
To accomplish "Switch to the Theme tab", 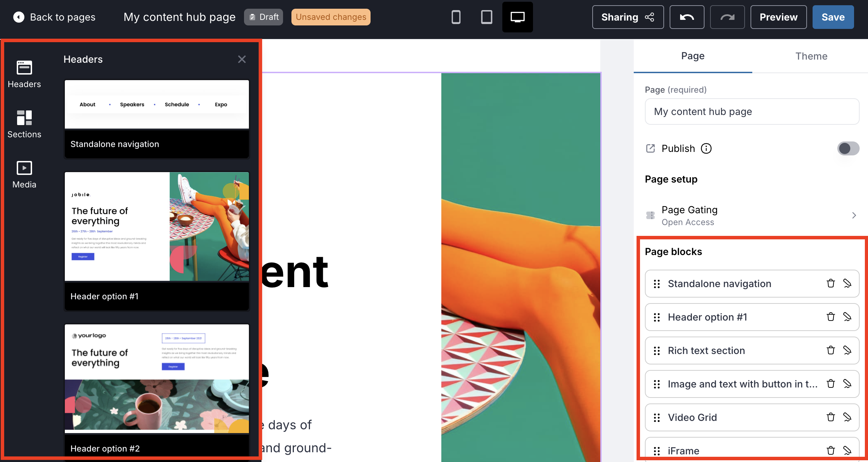I will coord(811,56).
